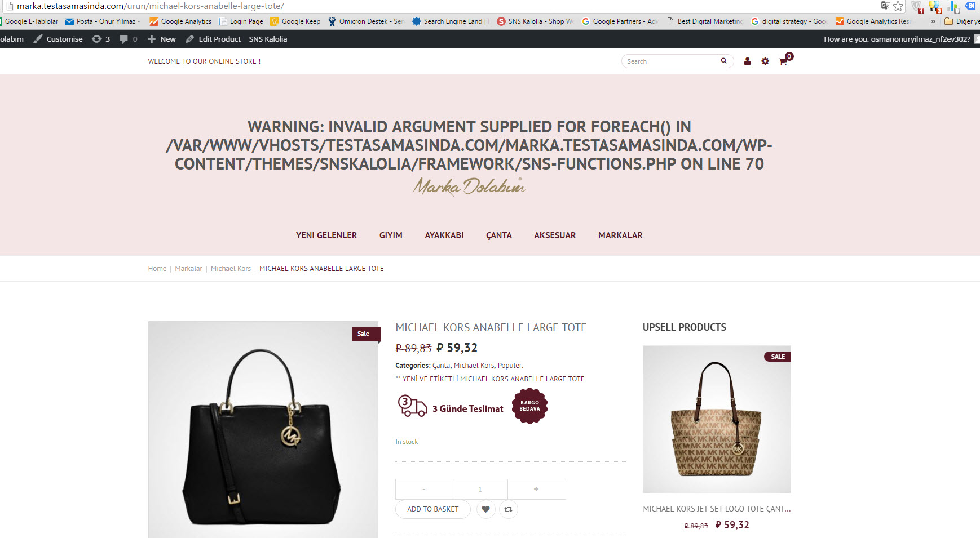Open the user account icon
The image size is (980, 538).
pyautogui.click(x=747, y=61)
